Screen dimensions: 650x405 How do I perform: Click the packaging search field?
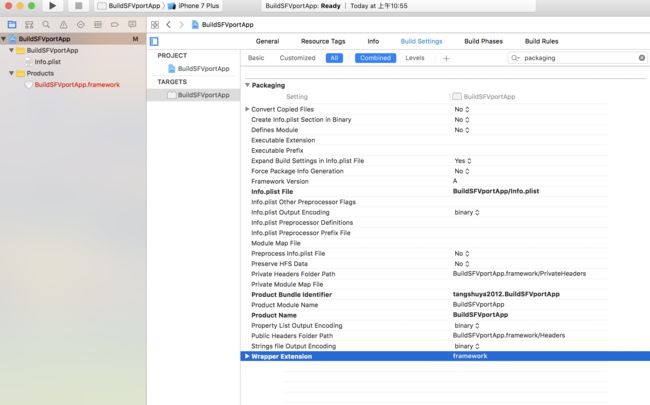point(577,58)
